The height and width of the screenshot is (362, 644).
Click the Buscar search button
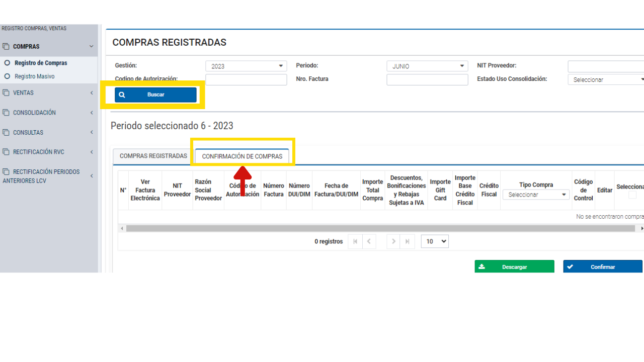(155, 95)
